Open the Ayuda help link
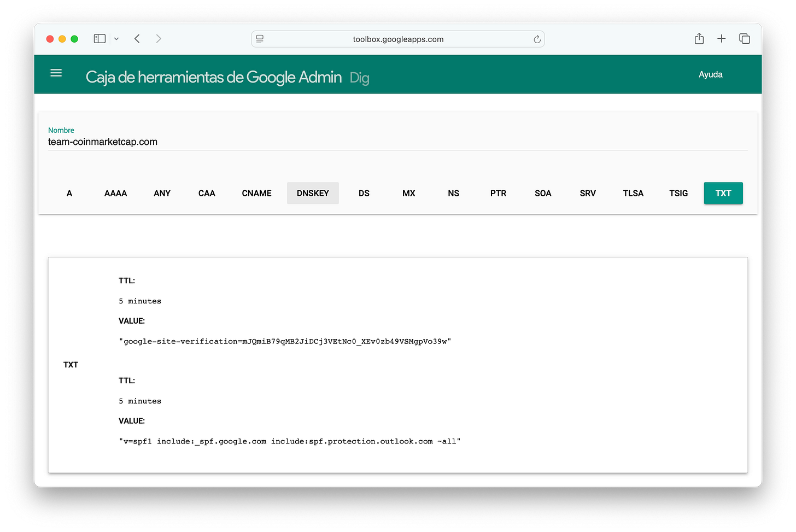The image size is (796, 532). (x=711, y=74)
